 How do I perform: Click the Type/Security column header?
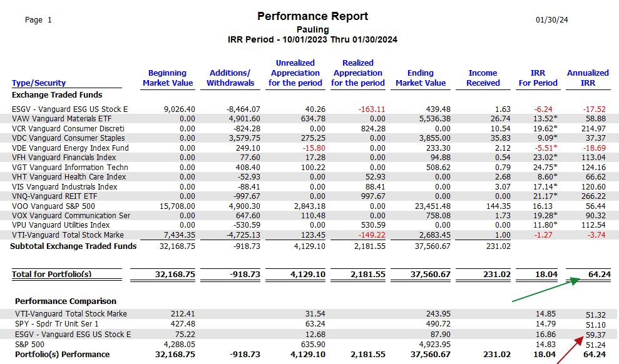(39, 83)
